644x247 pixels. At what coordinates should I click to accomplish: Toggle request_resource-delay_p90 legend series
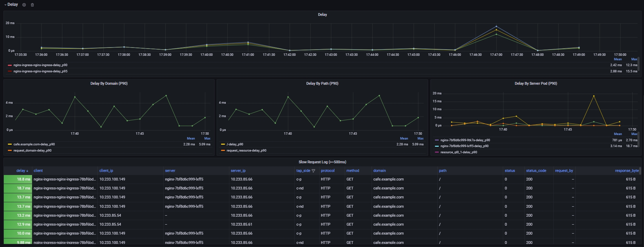point(246,151)
